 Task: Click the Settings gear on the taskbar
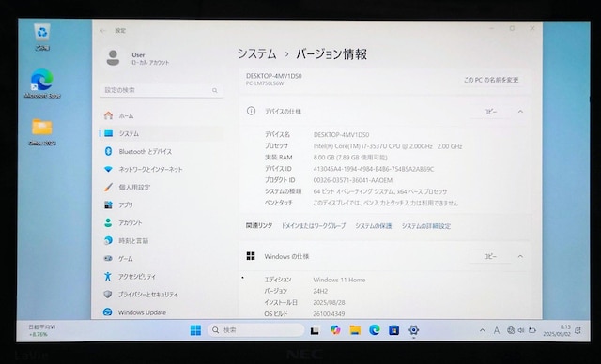coord(413,330)
